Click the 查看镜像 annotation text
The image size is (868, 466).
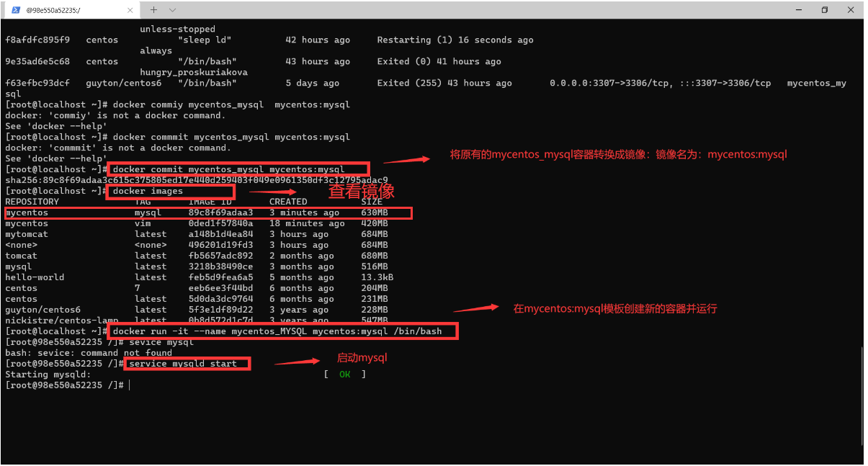point(361,191)
